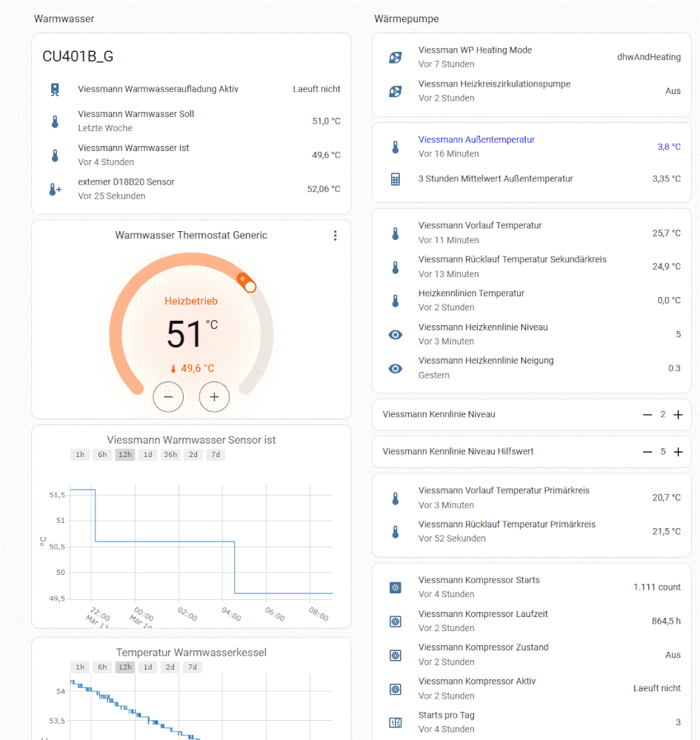
Task: Click thermometer icon beside Viessmann Außentemperatur
Action: [396, 147]
